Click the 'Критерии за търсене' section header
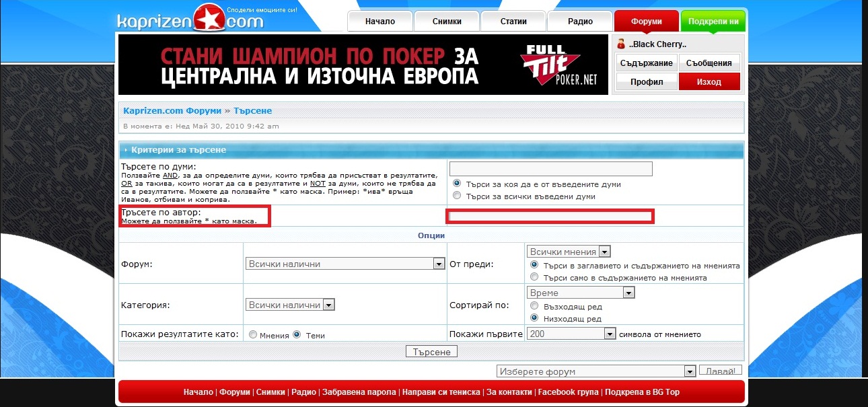Screen dimensions: 868x407 178,149
